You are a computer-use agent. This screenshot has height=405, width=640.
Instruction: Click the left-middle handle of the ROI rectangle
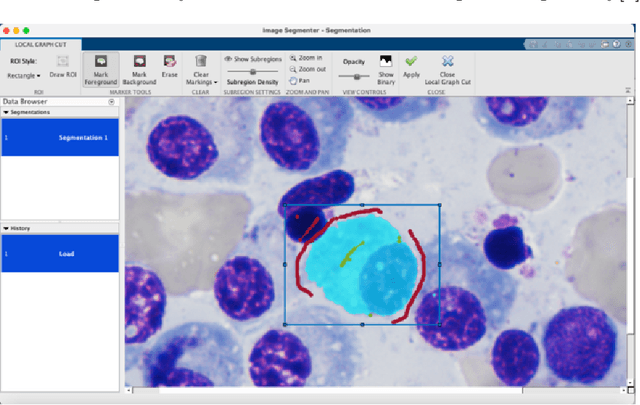285,265
